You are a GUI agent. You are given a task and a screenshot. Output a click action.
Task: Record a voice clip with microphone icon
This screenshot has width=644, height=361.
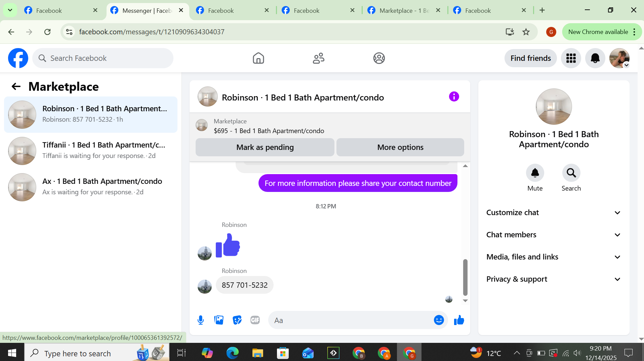click(201, 320)
